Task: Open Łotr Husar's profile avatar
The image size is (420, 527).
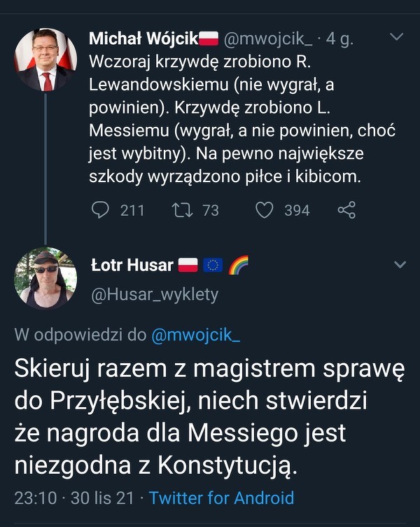Action: pyautogui.click(x=45, y=278)
